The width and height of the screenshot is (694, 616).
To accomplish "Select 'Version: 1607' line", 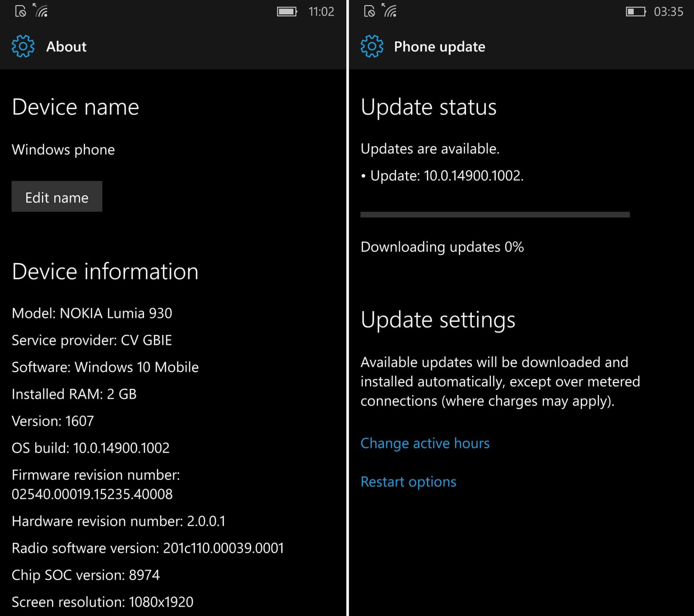I will [53, 421].
